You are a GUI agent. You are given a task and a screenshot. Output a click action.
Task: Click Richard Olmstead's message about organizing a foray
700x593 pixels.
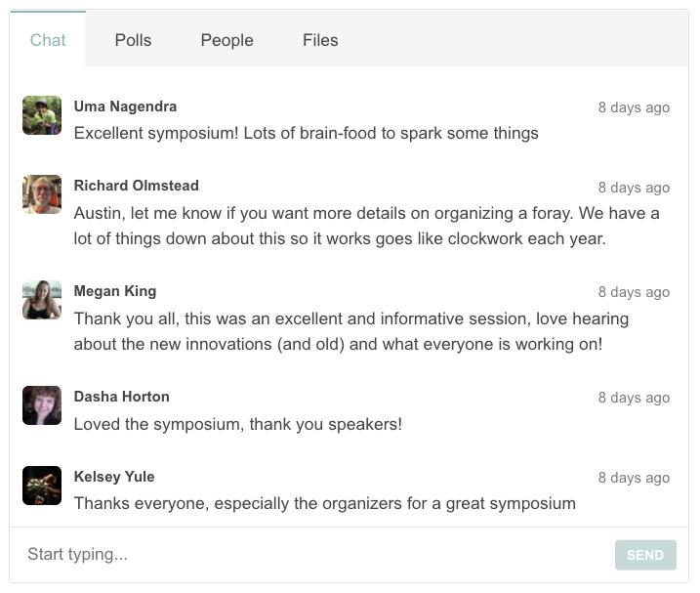366,226
